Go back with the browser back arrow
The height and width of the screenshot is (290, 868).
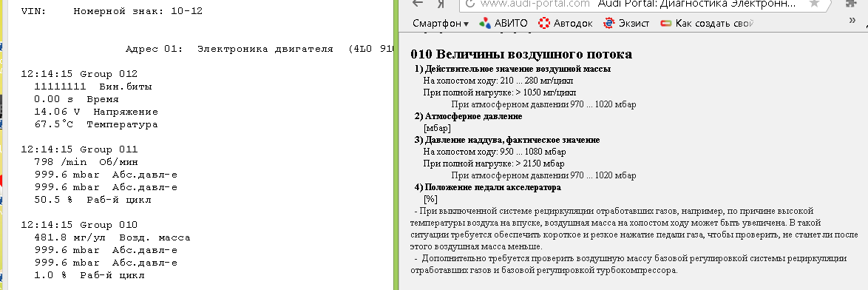tap(418, 3)
